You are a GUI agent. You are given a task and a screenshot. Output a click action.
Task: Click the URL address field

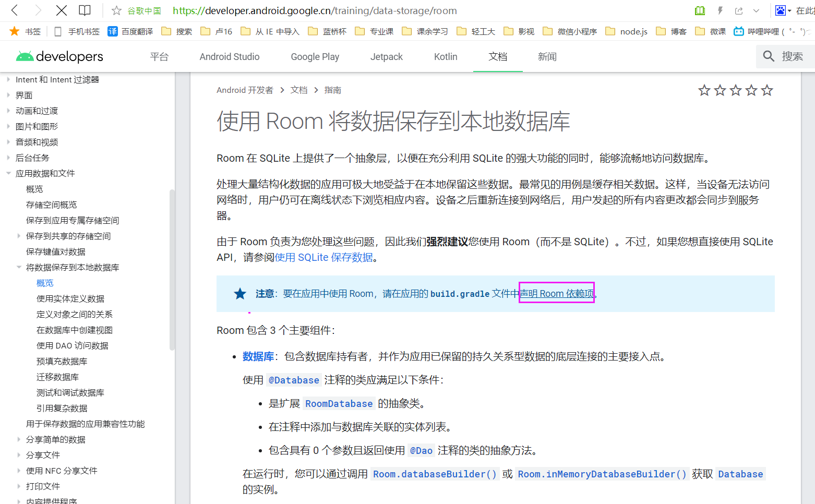(315, 10)
